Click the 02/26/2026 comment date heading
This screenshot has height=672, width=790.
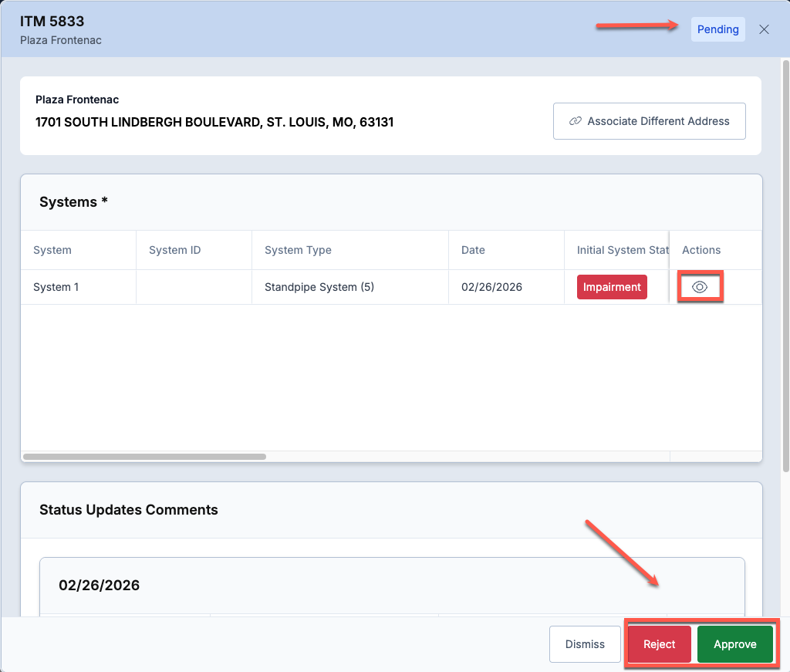[x=100, y=585]
